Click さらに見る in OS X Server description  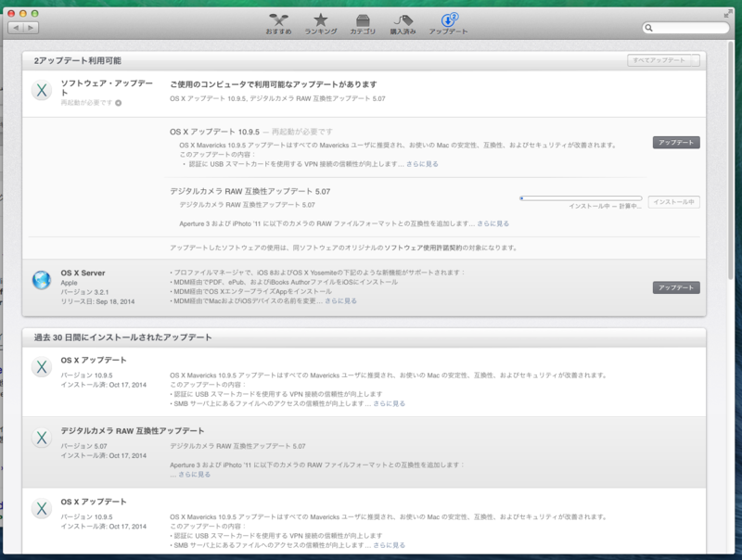point(340,300)
